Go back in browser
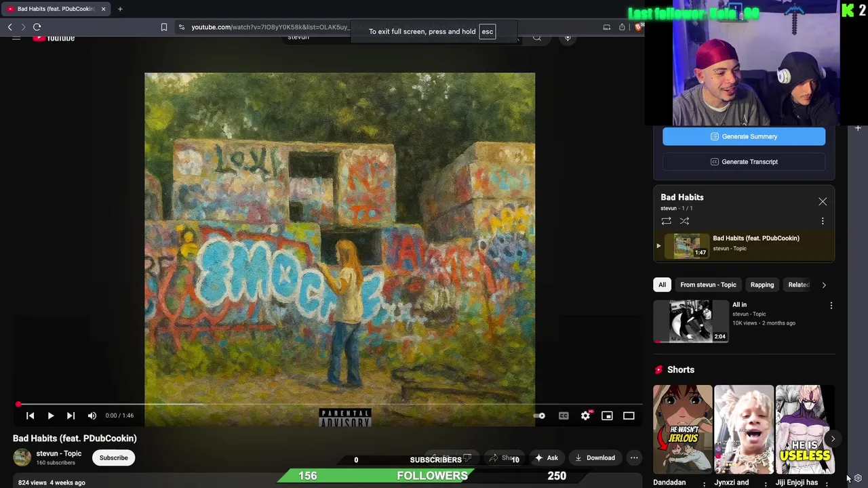868x488 pixels. (9, 27)
